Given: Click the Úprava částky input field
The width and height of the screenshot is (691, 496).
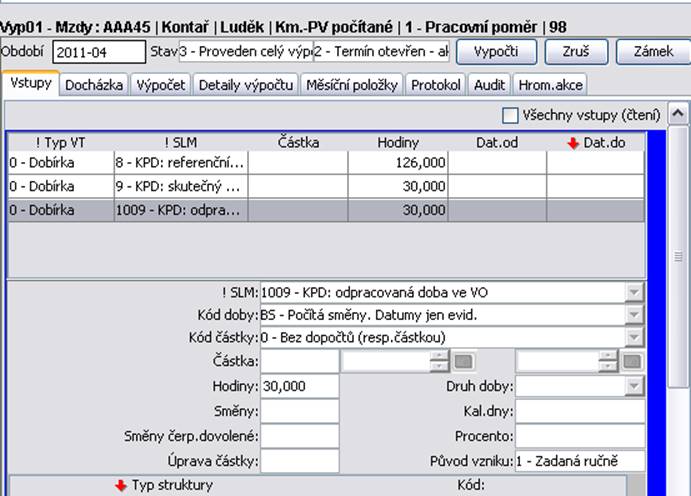Looking at the screenshot, I should click(300, 462).
